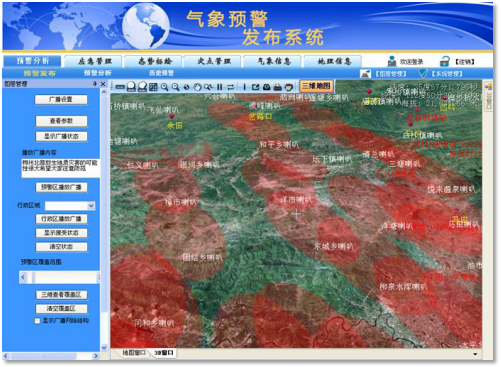The width and height of the screenshot is (501, 367).
Task: Select the hand pan tool
Action: [x=198, y=87]
